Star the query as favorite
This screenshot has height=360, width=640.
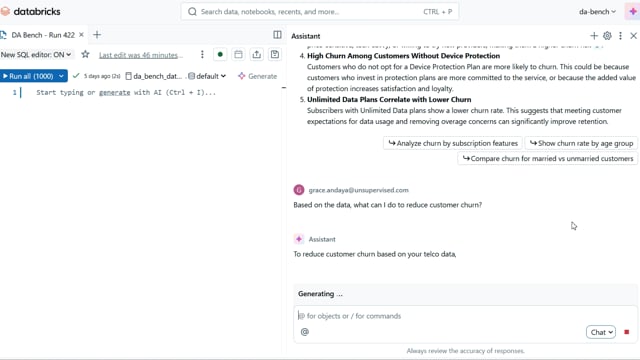[85, 54]
